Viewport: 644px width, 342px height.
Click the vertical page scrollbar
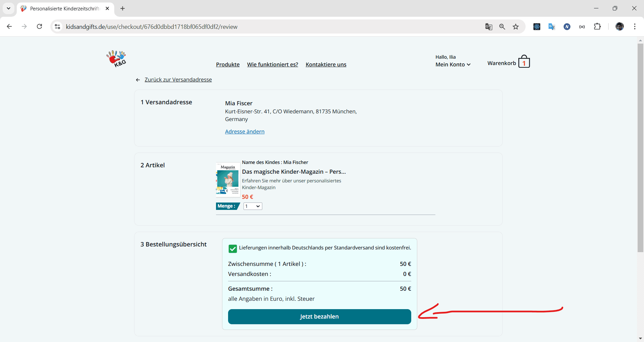tap(640, 148)
